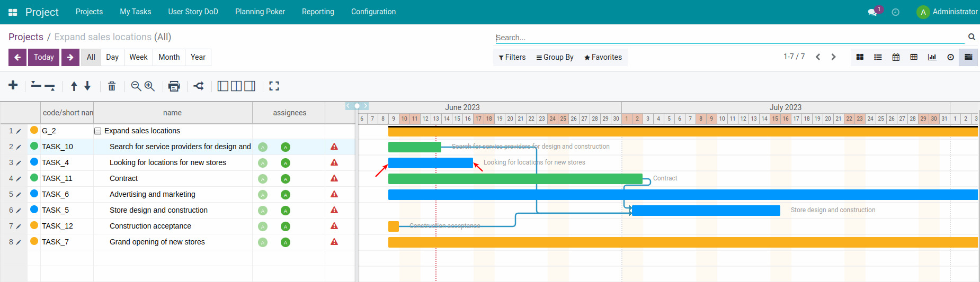This screenshot has width=980, height=282.
Task: Click TASK_4 blue status color dot
Action: pyautogui.click(x=34, y=162)
